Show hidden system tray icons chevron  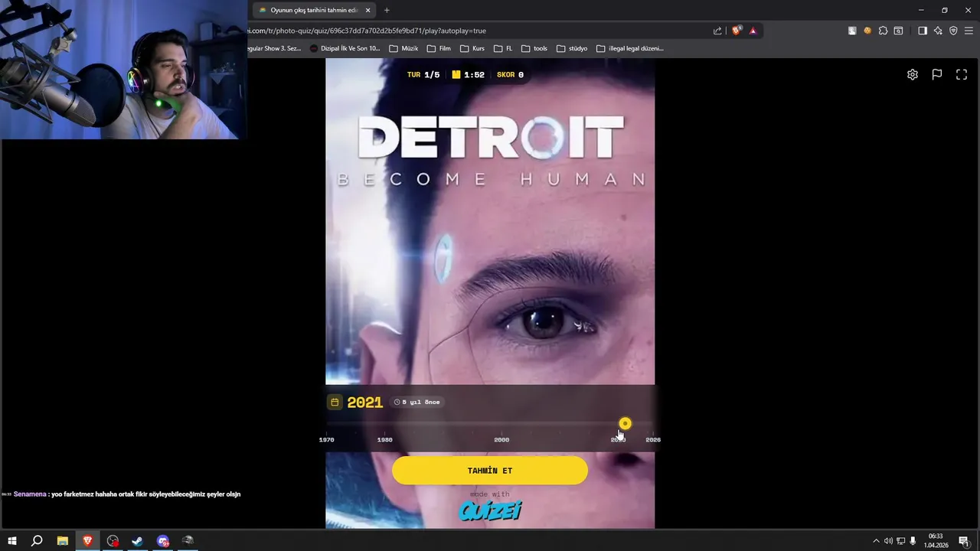point(876,541)
